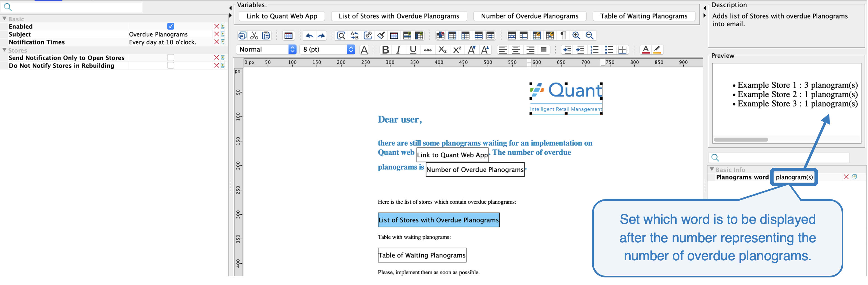Collapse the Basic section

click(x=4, y=19)
